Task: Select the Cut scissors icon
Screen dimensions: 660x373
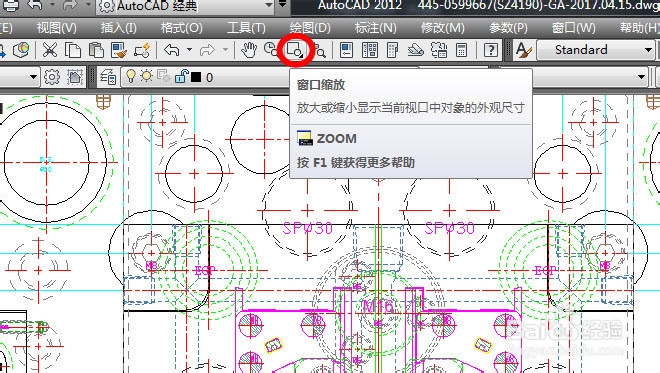Action: point(50,50)
